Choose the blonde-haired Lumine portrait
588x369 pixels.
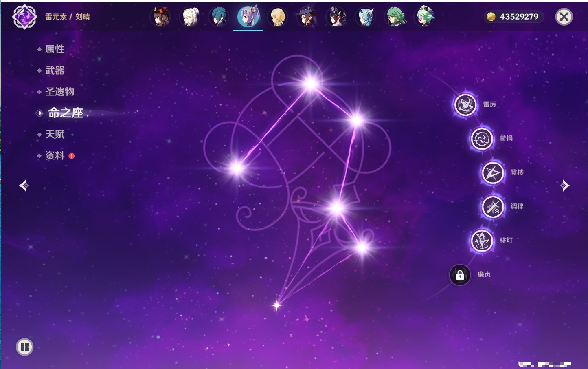click(x=277, y=17)
